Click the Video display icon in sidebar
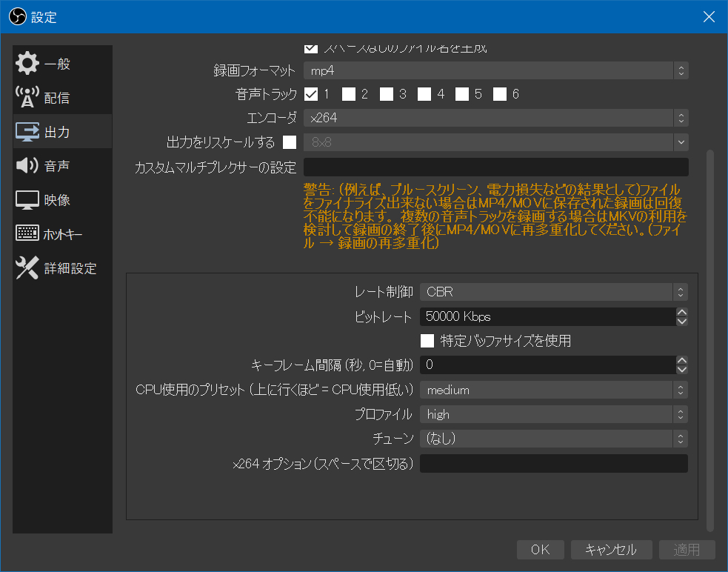The width and height of the screenshot is (728, 572). pos(27,200)
